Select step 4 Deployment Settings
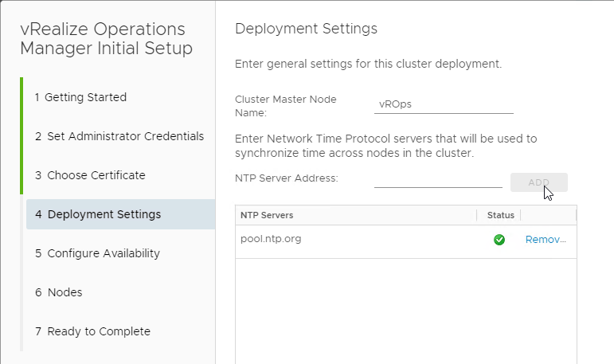This screenshot has width=614, height=364. [x=120, y=214]
